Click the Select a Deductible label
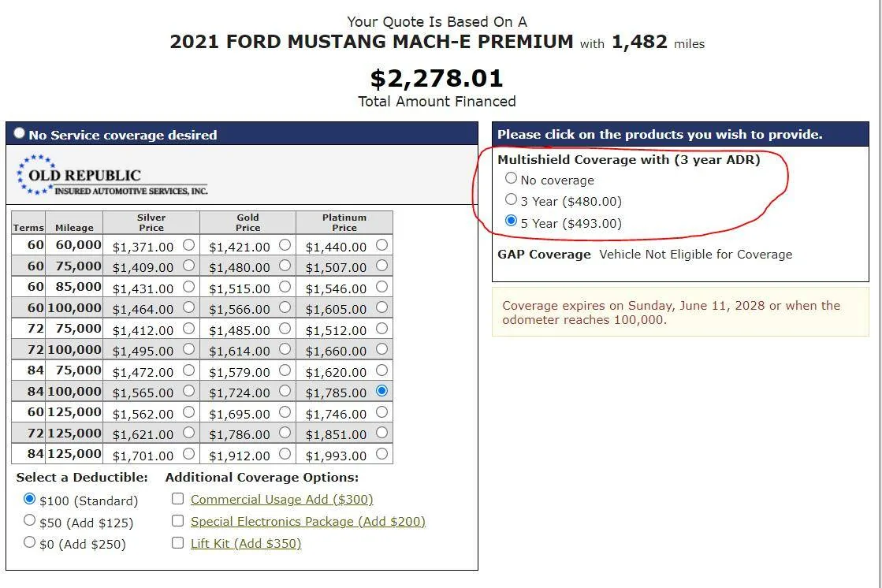Screen dimensions: 882x588 (82, 477)
